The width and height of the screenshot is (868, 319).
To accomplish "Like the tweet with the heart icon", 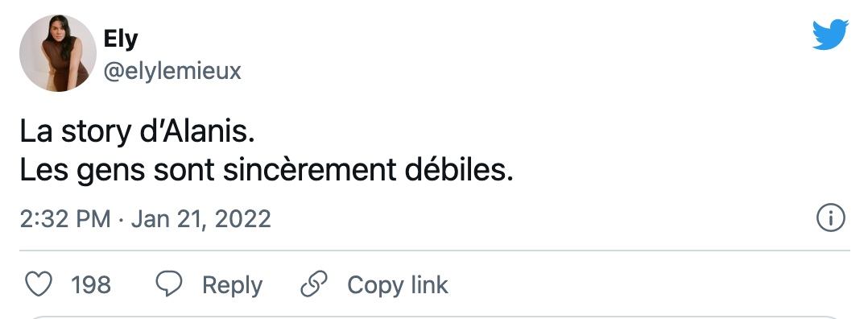I will (39, 284).
